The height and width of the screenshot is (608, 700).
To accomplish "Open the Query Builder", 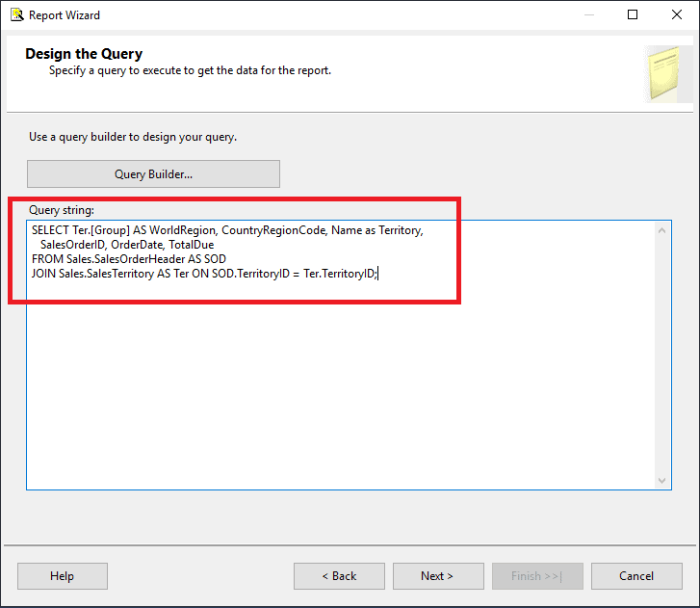I will [153, 173].
